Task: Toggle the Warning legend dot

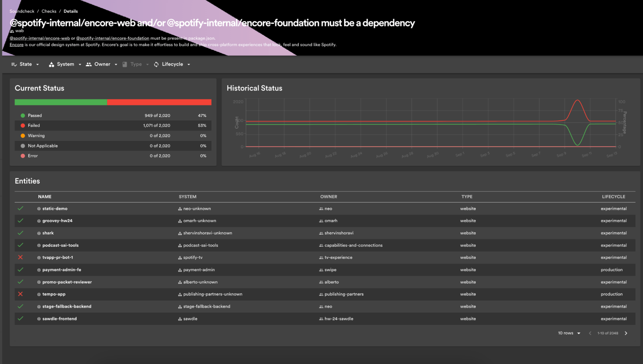Action: (x=22, y=135)
